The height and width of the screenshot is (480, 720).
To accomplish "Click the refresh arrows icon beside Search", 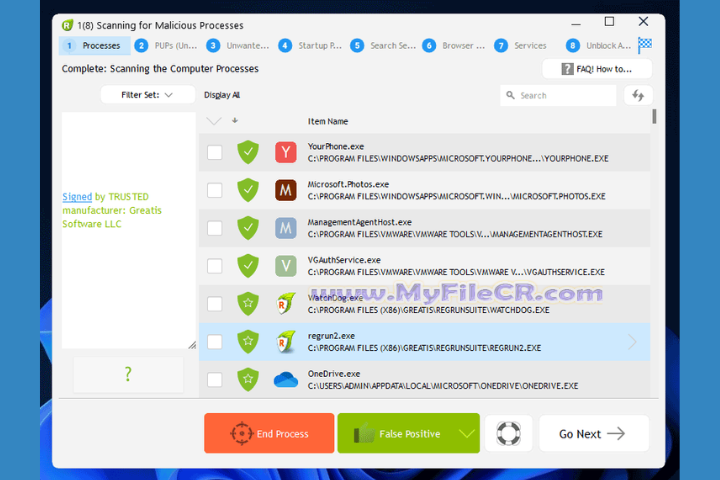I will click(x=638, y=96).
